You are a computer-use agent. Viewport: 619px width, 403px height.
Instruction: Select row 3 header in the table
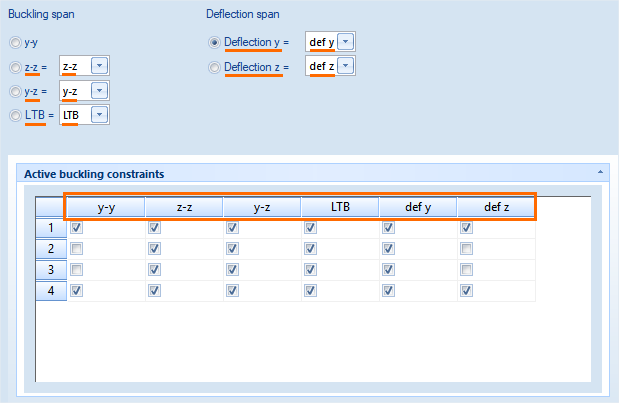coord(51,270)
